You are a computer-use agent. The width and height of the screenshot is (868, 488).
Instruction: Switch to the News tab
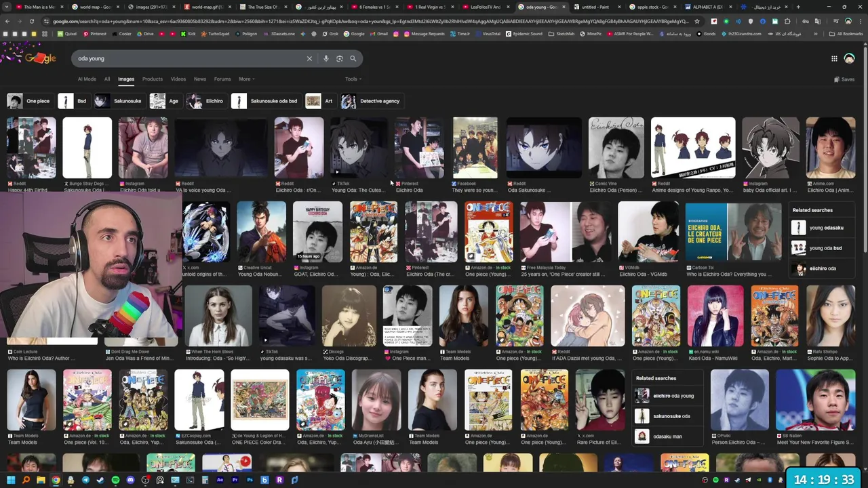pos(200,79)
